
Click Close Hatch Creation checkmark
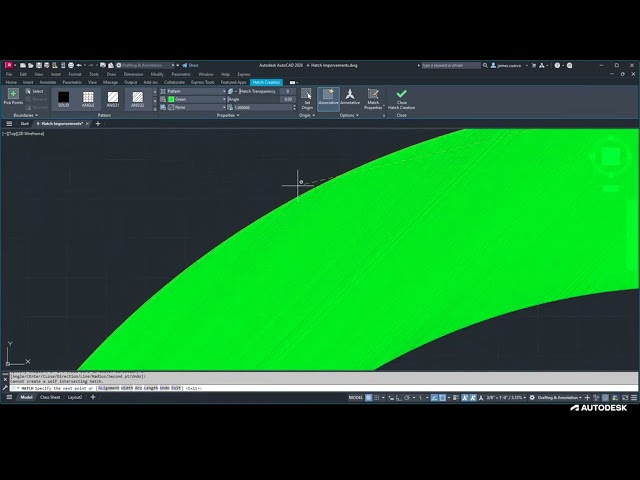(x=401, y=99)
